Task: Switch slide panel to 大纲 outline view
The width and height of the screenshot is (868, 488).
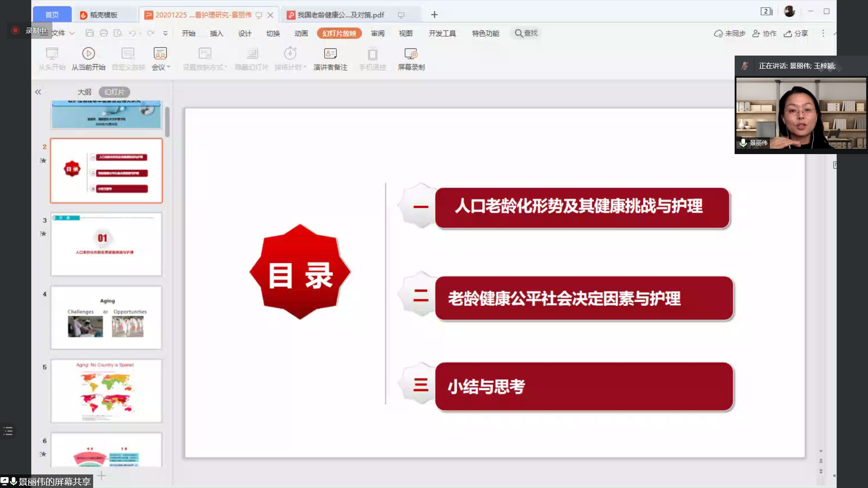Action: (84, 92)
